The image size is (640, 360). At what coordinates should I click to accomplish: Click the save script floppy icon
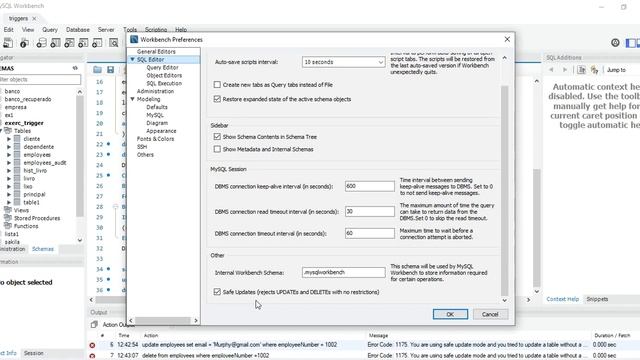111,70
